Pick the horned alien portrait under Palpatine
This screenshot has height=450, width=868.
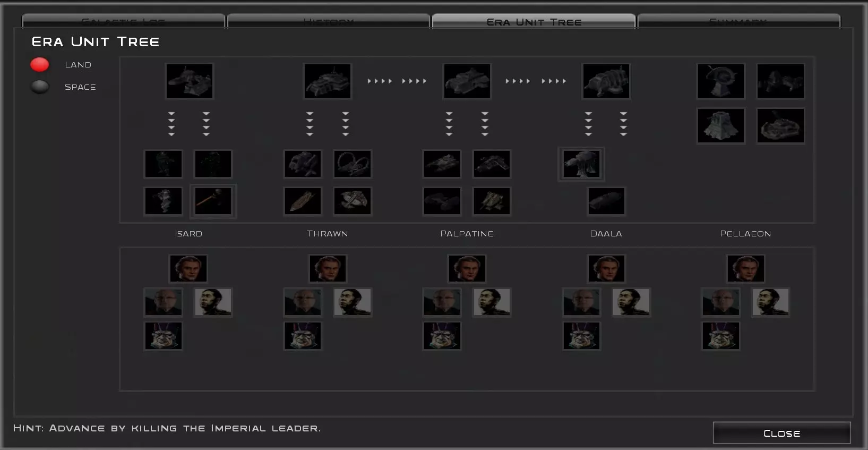point(442,336)
